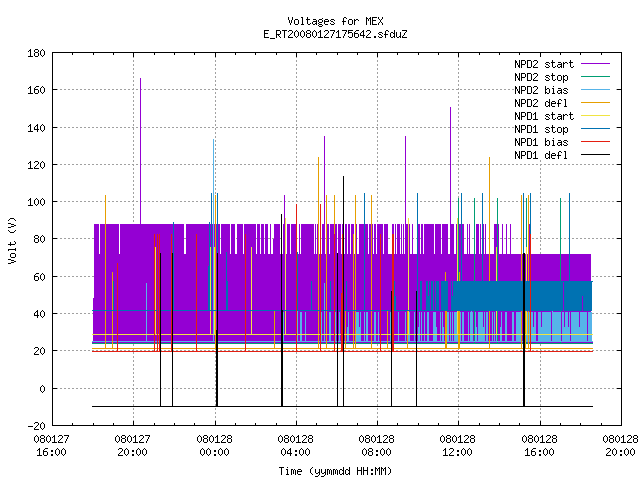Click the y-axis tick label 160

(x=36, y=90)
